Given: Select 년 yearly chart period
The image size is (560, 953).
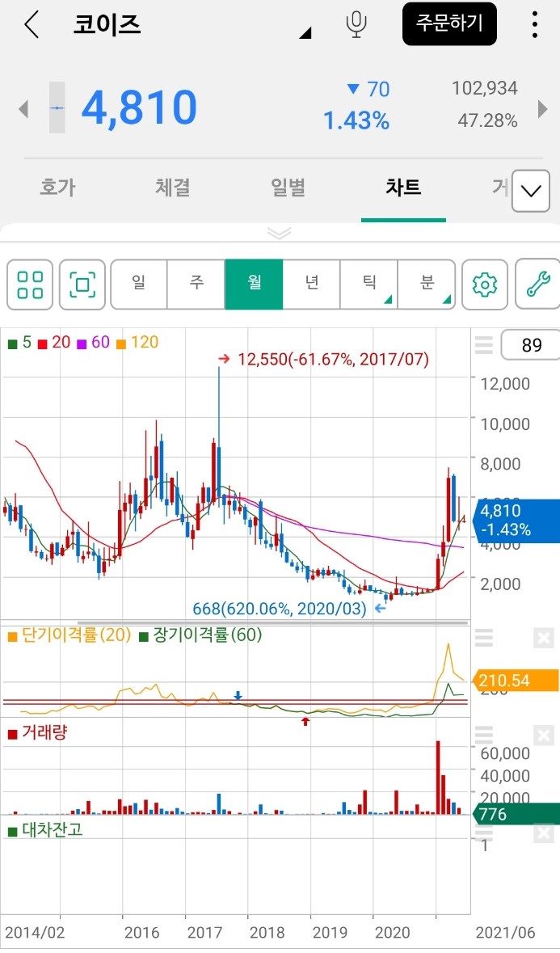Looking at the screenshot, I should [311, 285].
